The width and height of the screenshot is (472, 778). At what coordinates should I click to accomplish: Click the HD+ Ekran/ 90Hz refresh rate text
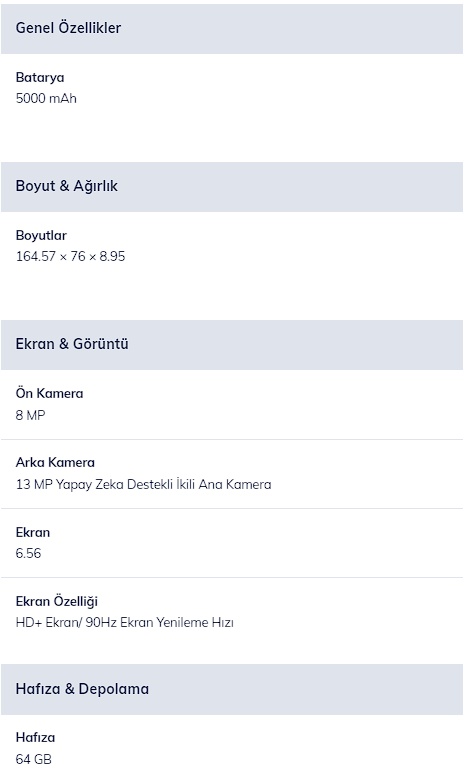(125, 622)
